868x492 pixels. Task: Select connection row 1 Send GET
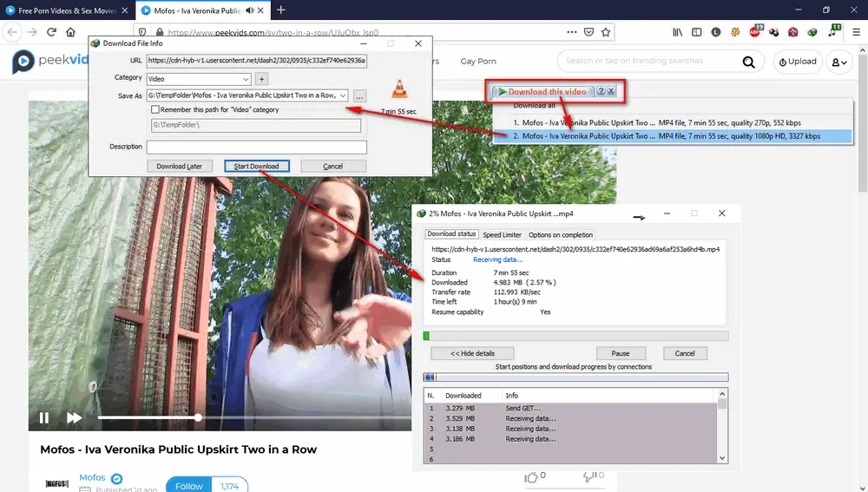570,409
